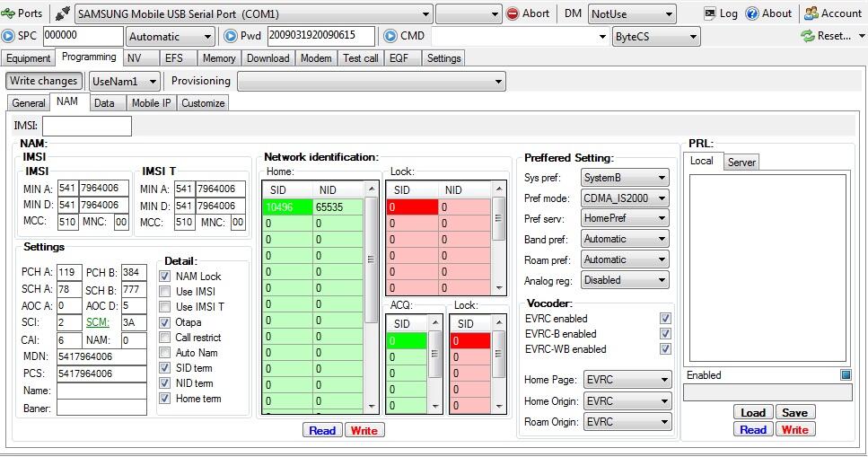Click the About help icon
The height and width of the screenshot is (457, 868).
point(752,13)
